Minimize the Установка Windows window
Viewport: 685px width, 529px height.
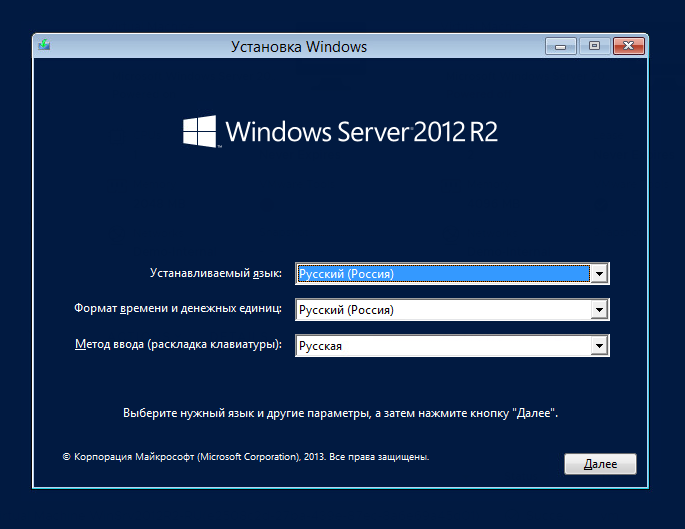pyautogui.click(x=560, y=46)
